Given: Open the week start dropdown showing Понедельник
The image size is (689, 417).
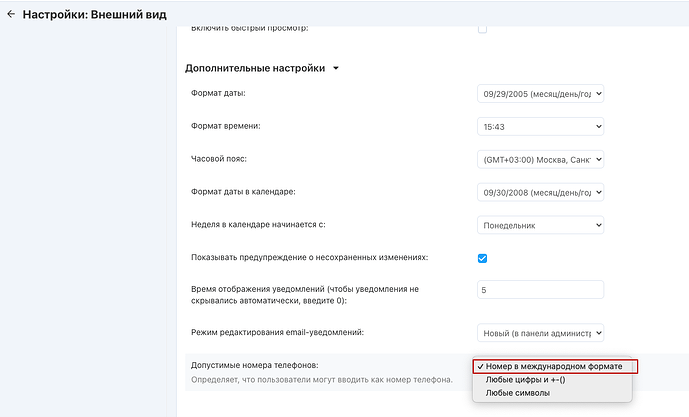Looking at the screenshot, I should pos(540,225).
